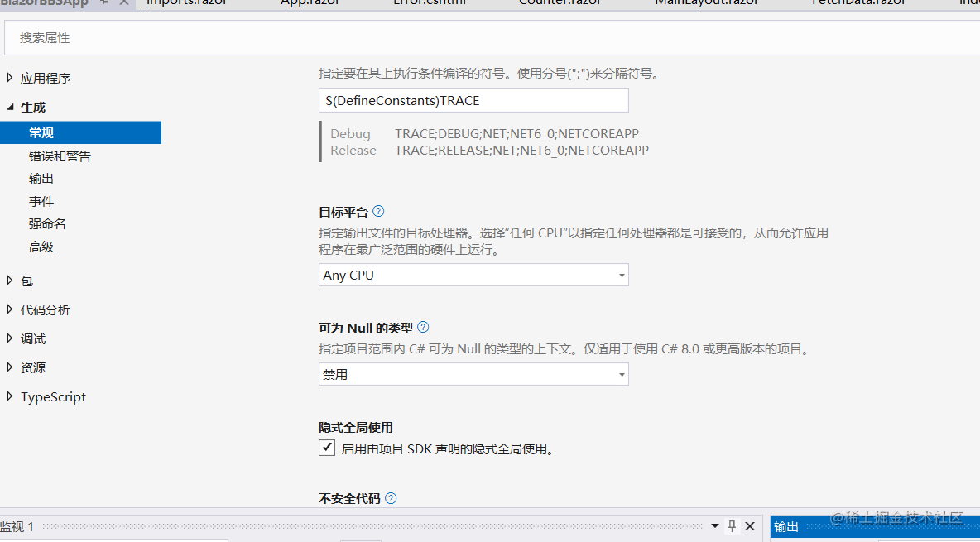
Task: Click the 输出 panel header
Action: pos(785,526)
